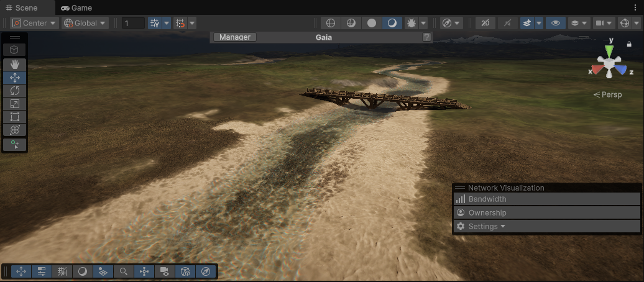
Task: Select the combined Transform tool
Action: click(x=14, y=130)
